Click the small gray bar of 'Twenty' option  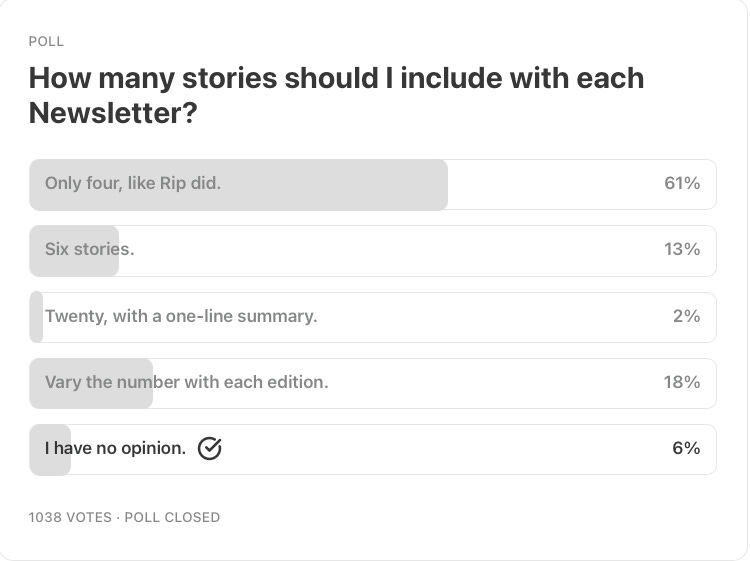[x=36, y=317]
